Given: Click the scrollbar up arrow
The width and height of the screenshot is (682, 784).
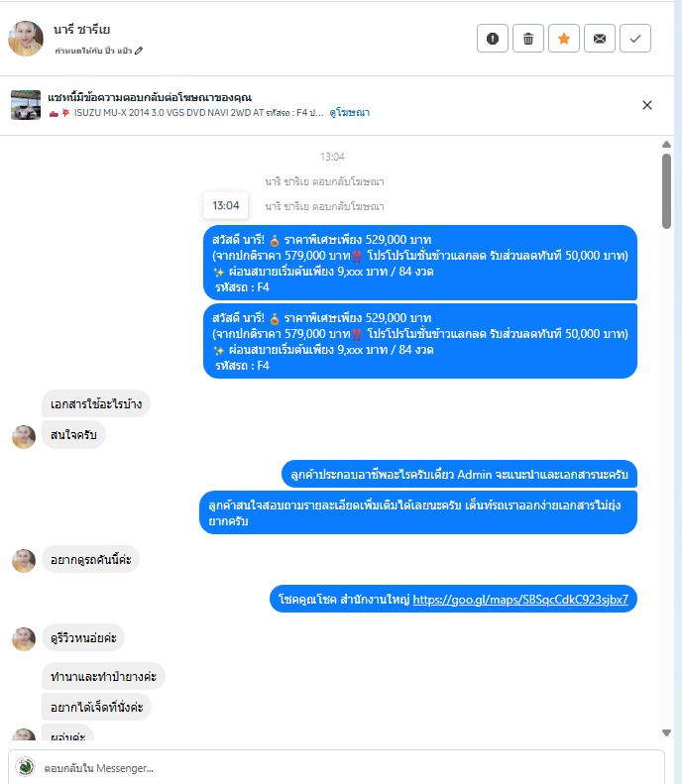Looking at the screenshot, I should tap(666, 145).
